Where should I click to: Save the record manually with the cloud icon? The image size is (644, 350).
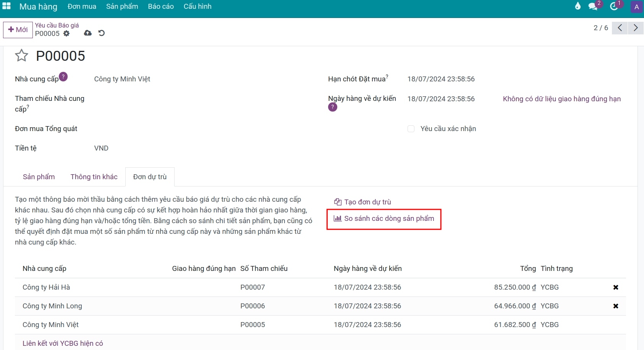click(x=88, y=33)
